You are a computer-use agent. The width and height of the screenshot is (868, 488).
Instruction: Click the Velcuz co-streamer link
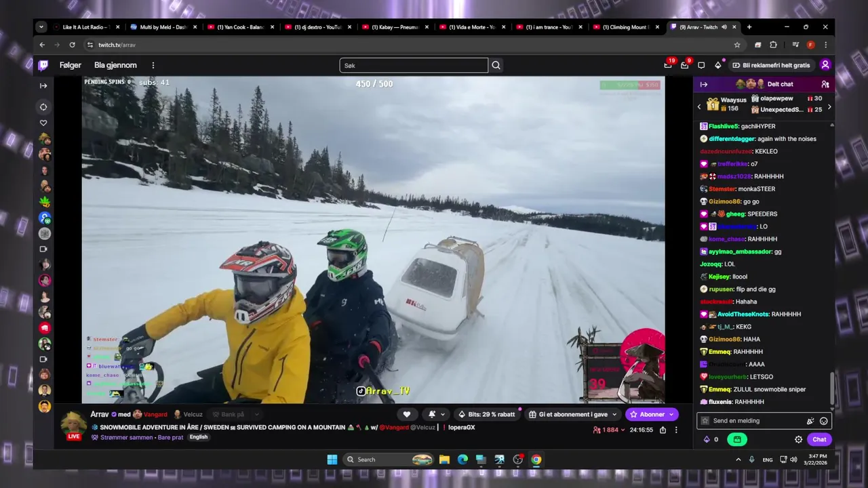[193, 414]
